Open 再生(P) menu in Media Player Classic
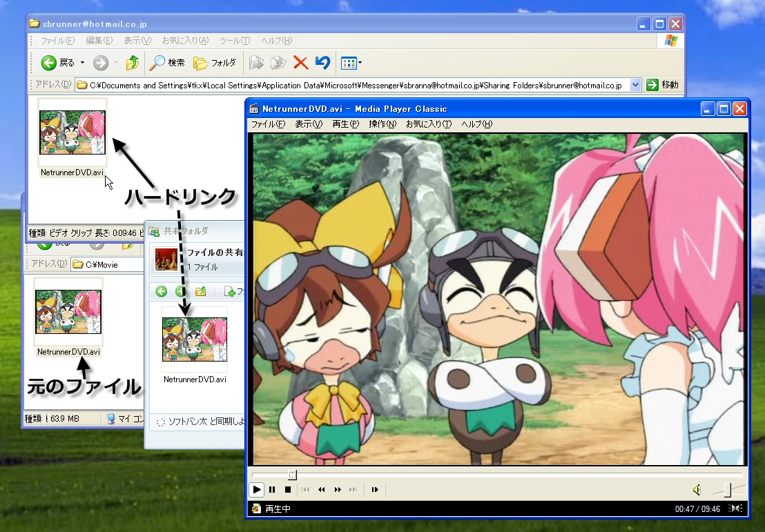 point(345,124)
